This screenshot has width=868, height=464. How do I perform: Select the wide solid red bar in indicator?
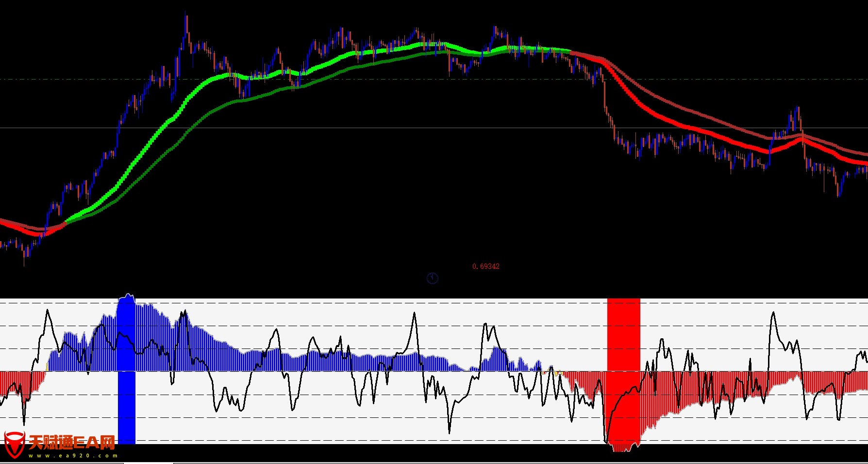pos(623,340)
